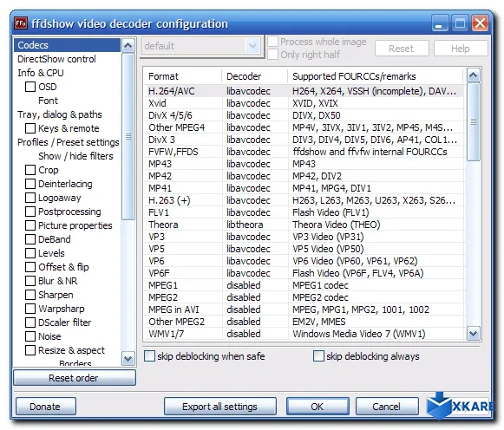Enable the Sharpen filter checkbox
The width and height of the screenshot is (504, 430).
tap(30, 295)
